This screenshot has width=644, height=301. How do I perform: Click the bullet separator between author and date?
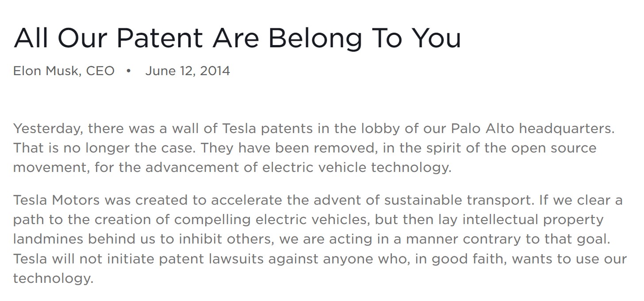129,71
